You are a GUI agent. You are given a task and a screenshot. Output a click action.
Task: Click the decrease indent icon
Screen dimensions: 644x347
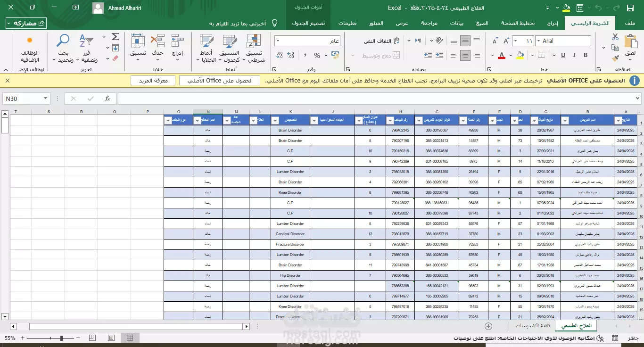pos(439,55)
